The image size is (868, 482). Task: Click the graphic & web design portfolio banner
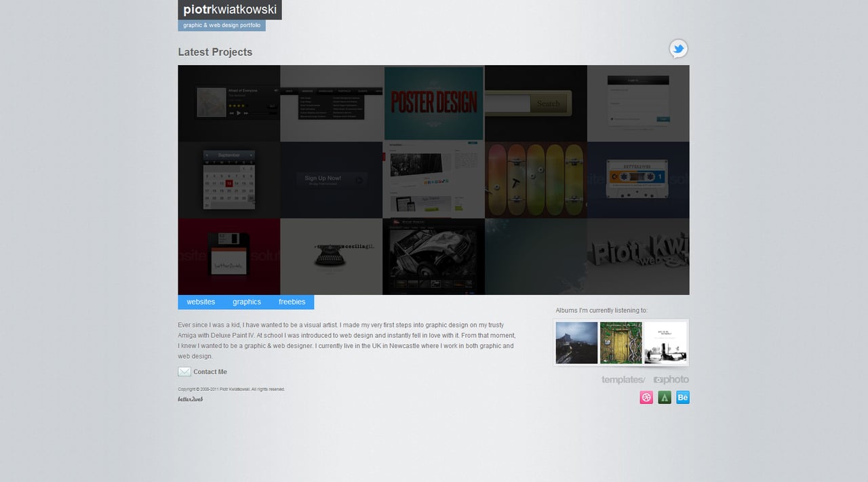[x=221, y=24]
